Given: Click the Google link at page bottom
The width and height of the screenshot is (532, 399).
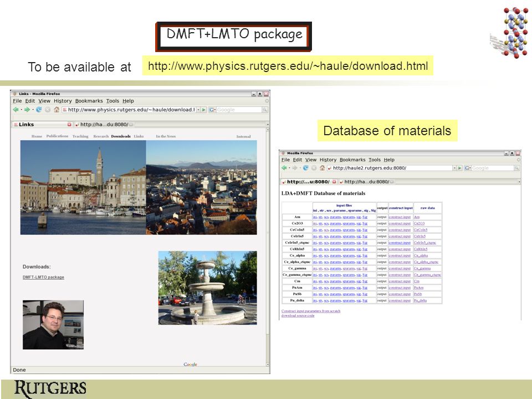Looking at the screenshot, I should [190, 365].
